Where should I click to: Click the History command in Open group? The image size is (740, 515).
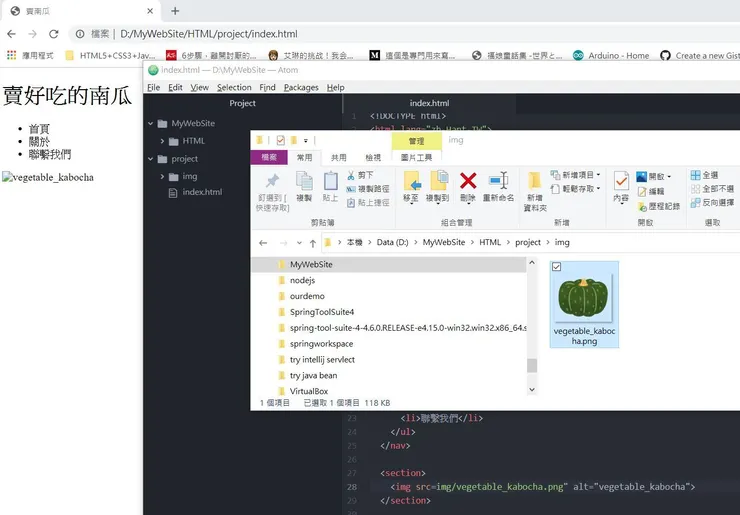coord(658,206)
